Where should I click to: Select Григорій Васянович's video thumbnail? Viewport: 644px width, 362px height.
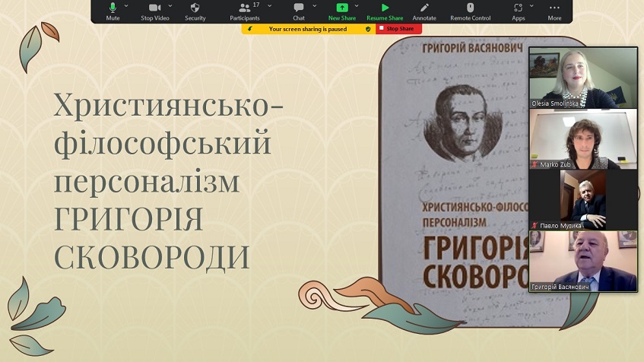click(582, 262)
